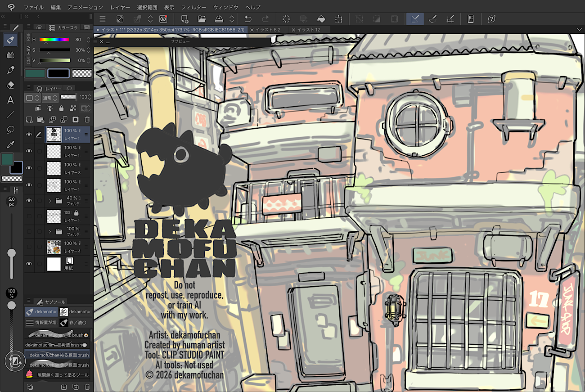Hide the 40% opacity folder layer
Image resolution: width=585 pixels, height=392 pixels.
(29, 201)
